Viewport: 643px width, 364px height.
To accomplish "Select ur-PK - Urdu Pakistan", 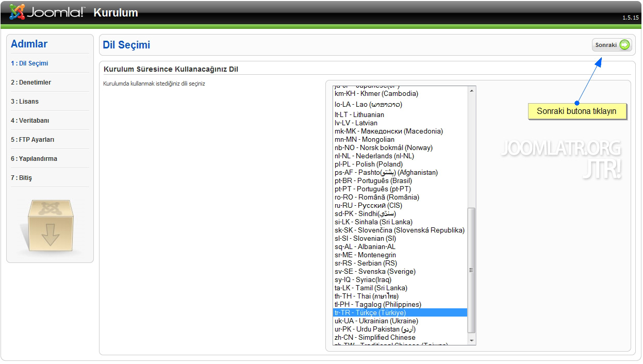I will tap(400, 329).
